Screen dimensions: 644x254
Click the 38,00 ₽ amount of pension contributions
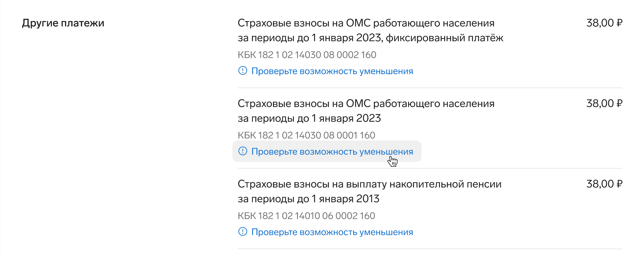click(604, 184)
